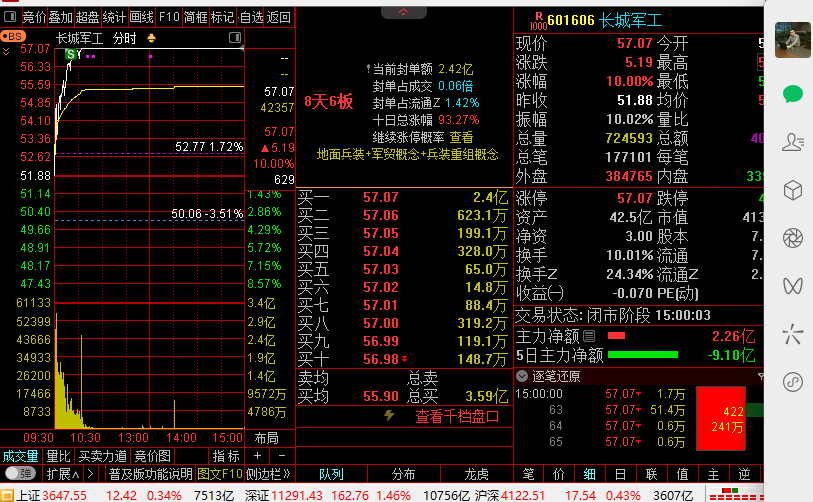Select the 价 tab

coord(558,474)
